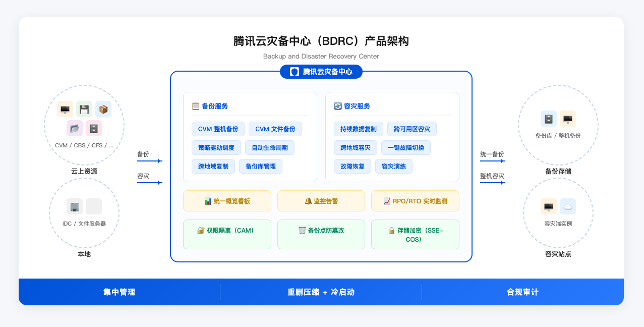Click the 备份库 / 整机备份 caption
Image resolution: width=644 pixels, height=327 pixels.
pos(558,136)
